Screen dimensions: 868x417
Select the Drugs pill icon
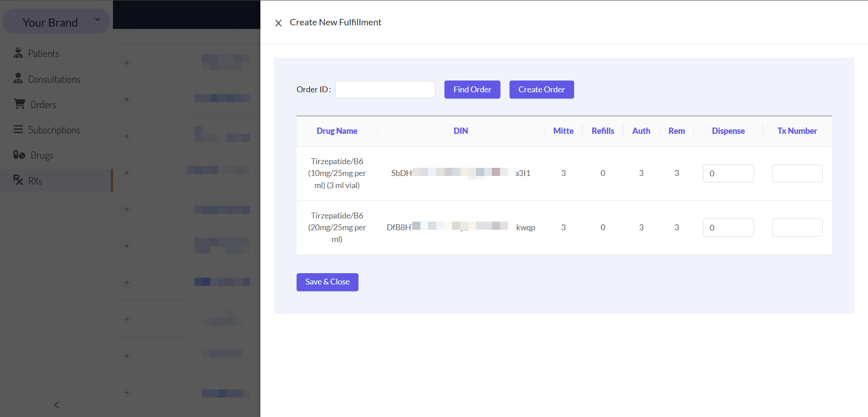pos(19,155)
